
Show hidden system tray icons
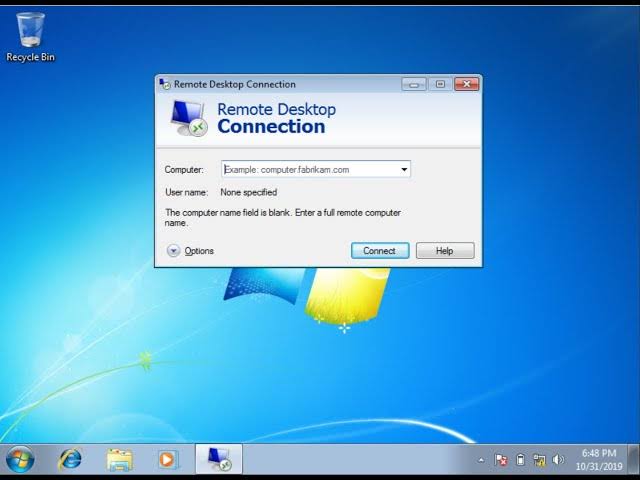pyautogui.click(x=481, y=460)
